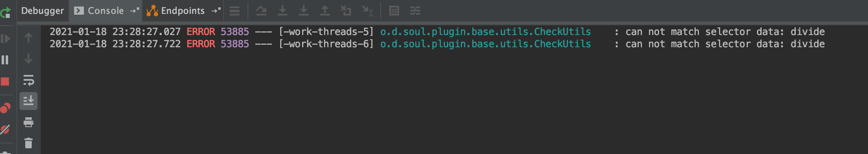Screen dimensions: 868x154
Task: Toggle Scroll to End of console
Action: (28, 101)
